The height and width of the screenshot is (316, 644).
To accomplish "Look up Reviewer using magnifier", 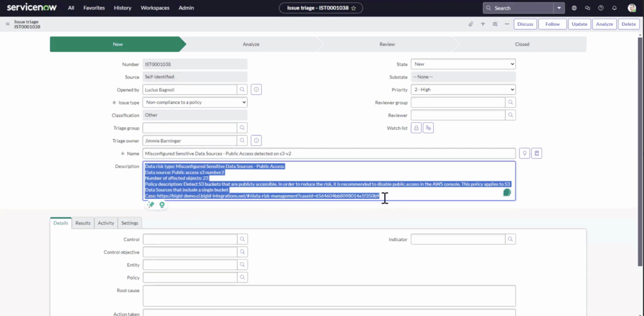I will (511, 115).
